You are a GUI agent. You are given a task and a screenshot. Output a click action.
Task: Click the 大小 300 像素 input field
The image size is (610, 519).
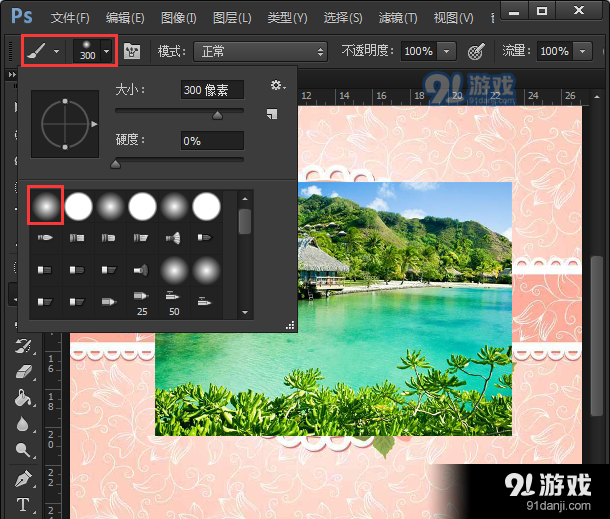pos(212,90)
